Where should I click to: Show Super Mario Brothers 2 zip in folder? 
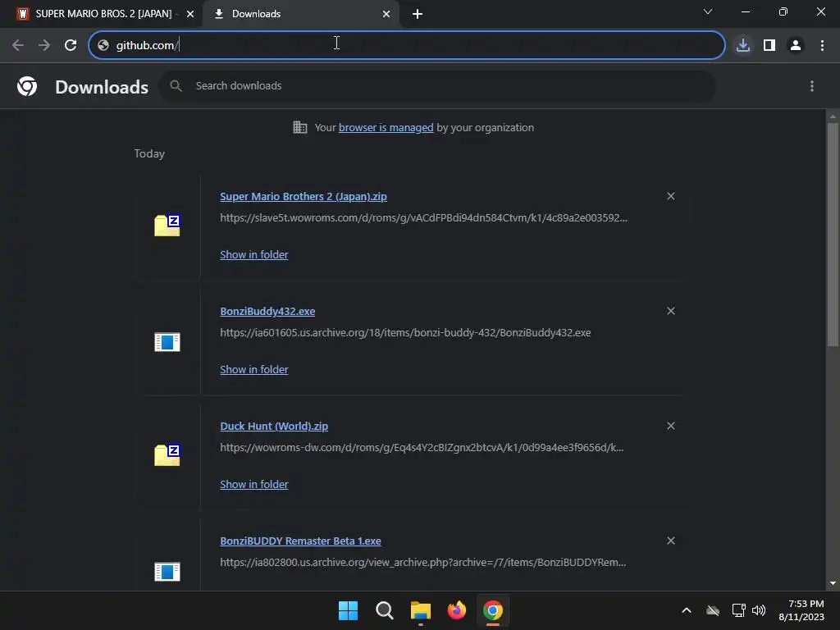click(x=254, y=255)
